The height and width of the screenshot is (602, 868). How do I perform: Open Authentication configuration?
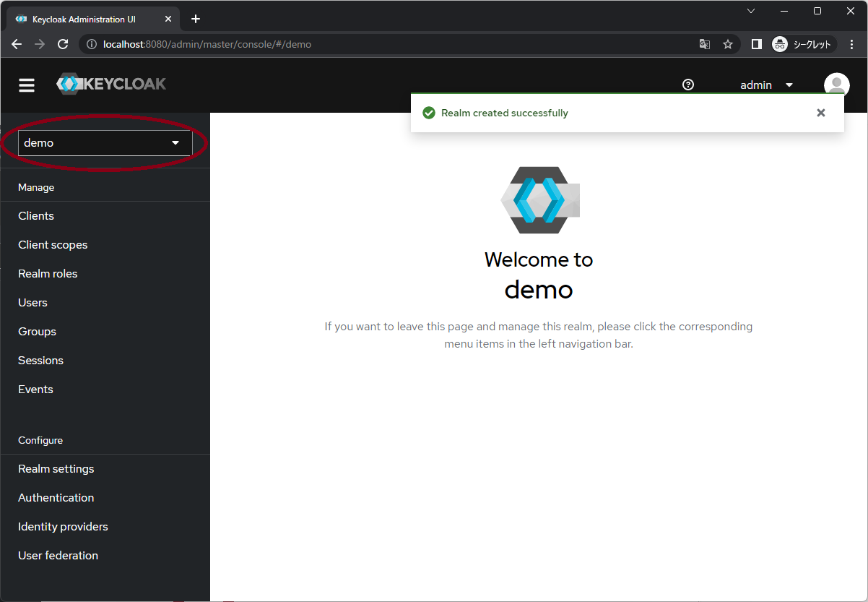[56, 498]
